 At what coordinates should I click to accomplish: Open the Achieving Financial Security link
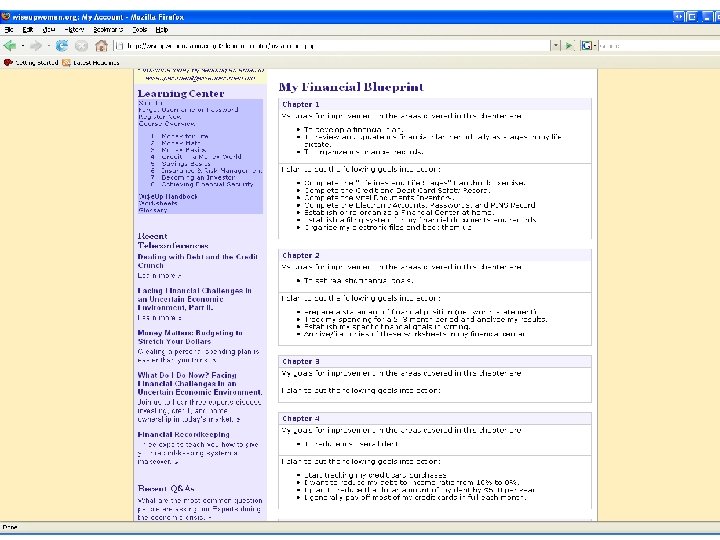point(207,184)
